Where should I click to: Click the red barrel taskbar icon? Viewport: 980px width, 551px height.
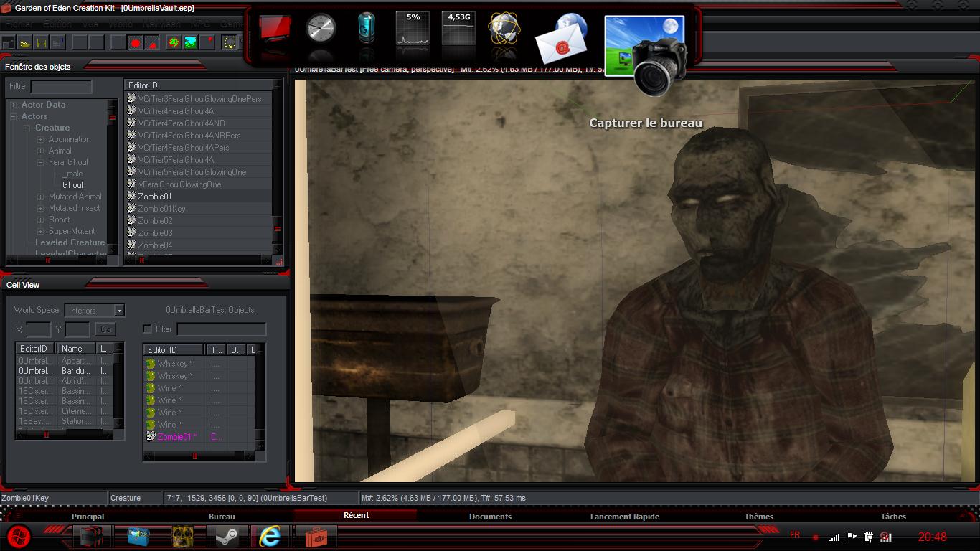pos(91,537)
